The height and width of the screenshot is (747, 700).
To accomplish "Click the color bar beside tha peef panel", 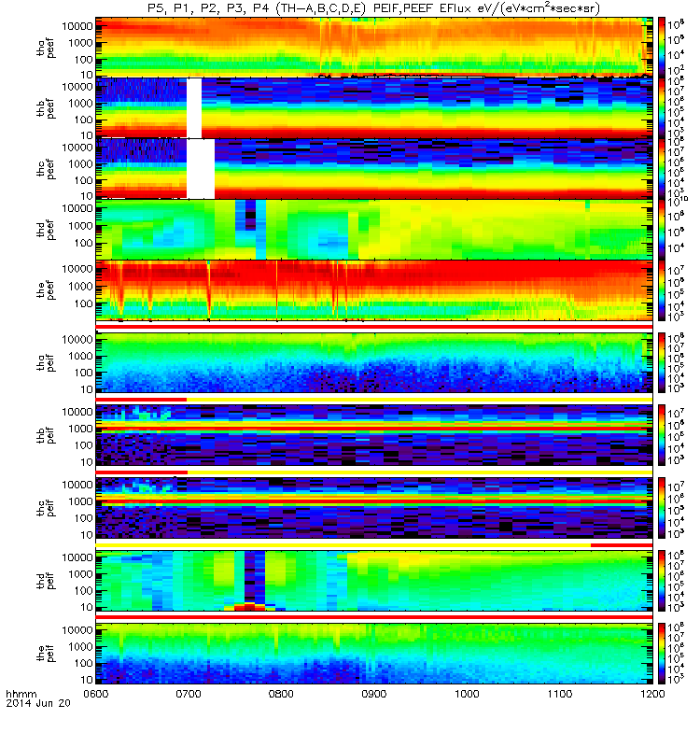I will tap(662, 48).
